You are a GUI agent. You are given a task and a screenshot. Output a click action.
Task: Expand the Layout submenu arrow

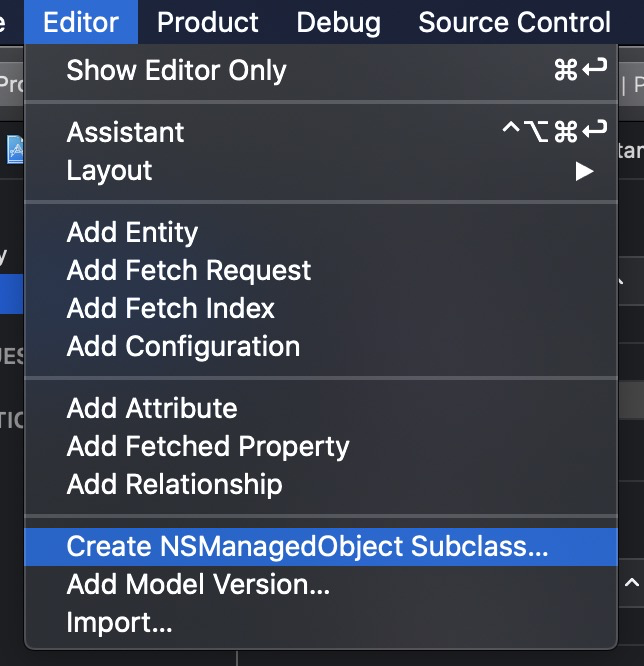(585, 172)
